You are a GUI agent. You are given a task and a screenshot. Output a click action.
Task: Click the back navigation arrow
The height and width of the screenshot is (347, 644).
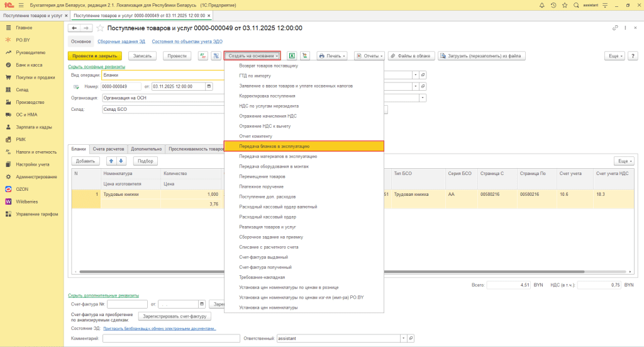pos(74,28)
